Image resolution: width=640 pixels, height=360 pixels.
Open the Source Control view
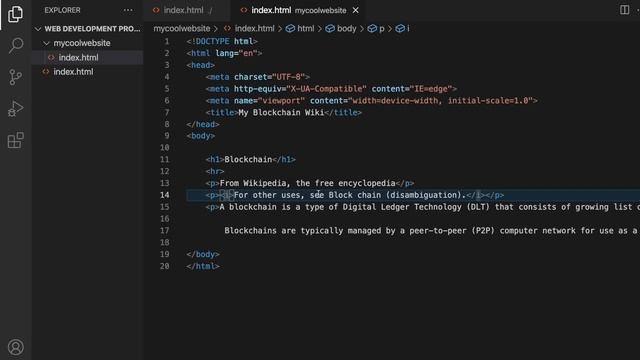(x=16, y=77)
